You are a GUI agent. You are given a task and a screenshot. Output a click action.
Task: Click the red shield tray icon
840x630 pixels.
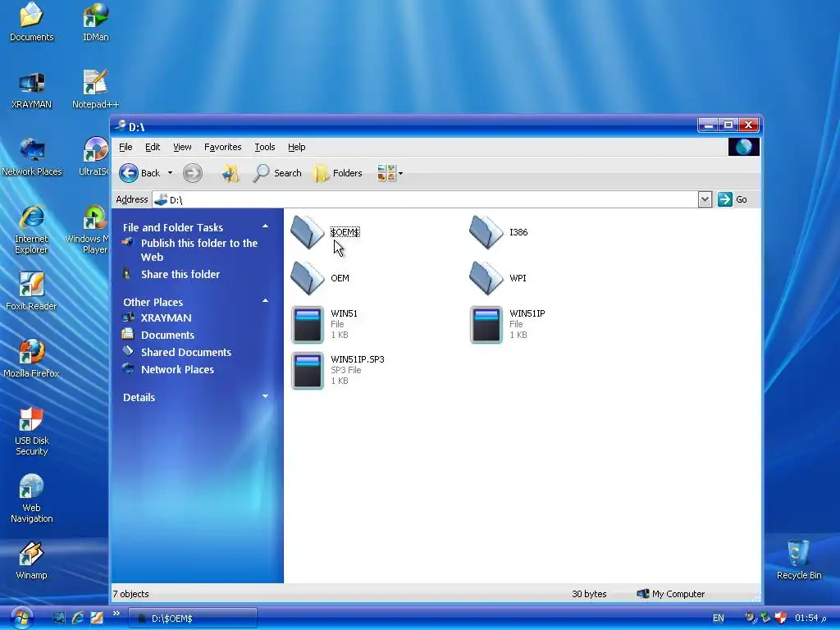click(781, 618)
